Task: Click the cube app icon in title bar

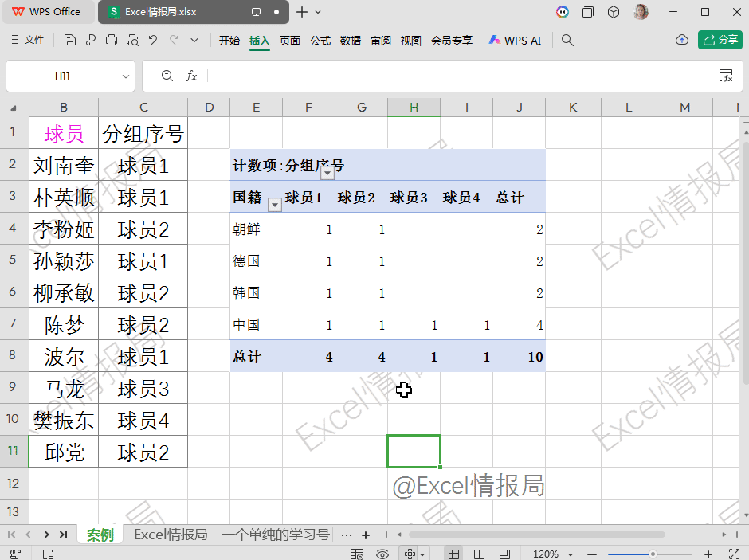Action: [x=614, y=12]
